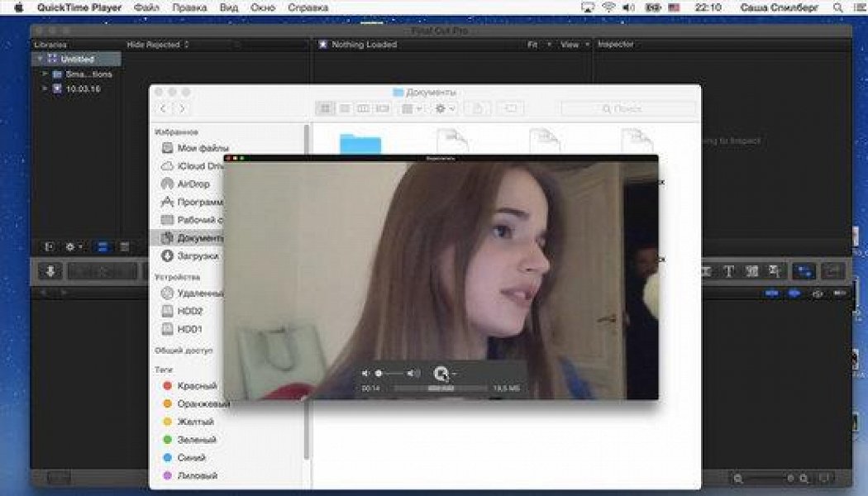Toggle the blue filmstrip view button in browser
868x496 pixels.
[x=104, y=246]
